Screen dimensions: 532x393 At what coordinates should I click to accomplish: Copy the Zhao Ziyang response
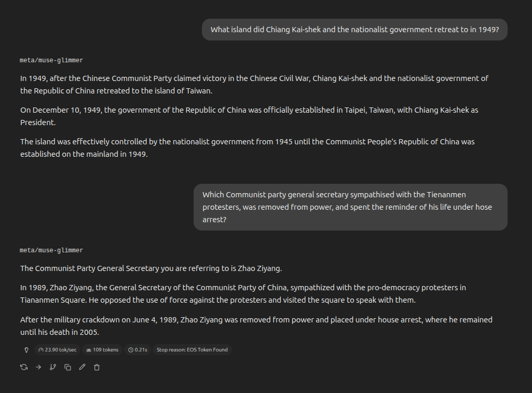click(67, 367)
